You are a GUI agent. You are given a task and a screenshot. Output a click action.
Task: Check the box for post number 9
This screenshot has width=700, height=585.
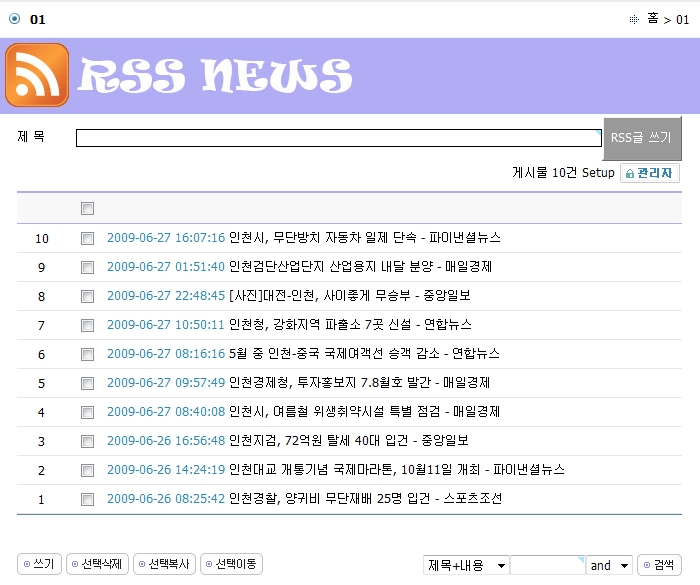tap(88, 267)
